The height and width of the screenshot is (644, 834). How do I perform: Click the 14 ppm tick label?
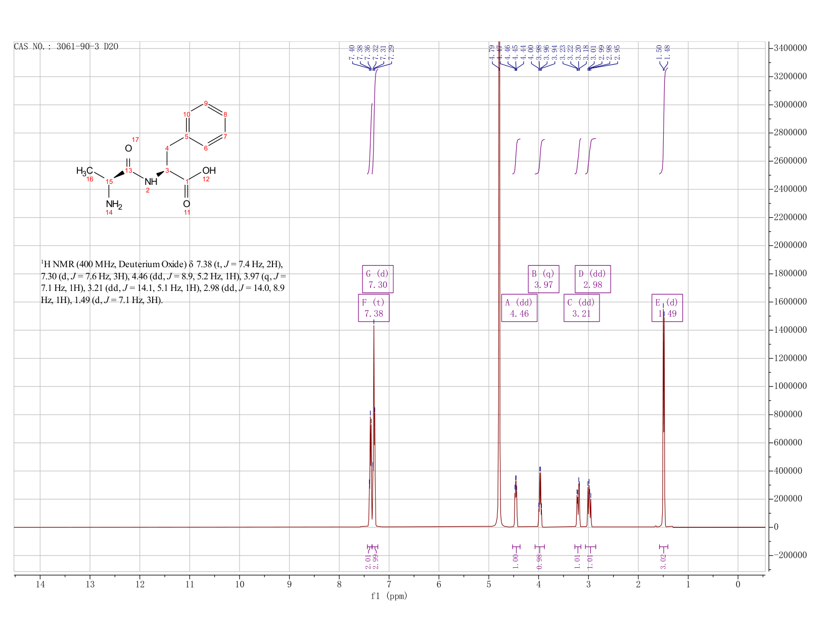tap(40, 584)
